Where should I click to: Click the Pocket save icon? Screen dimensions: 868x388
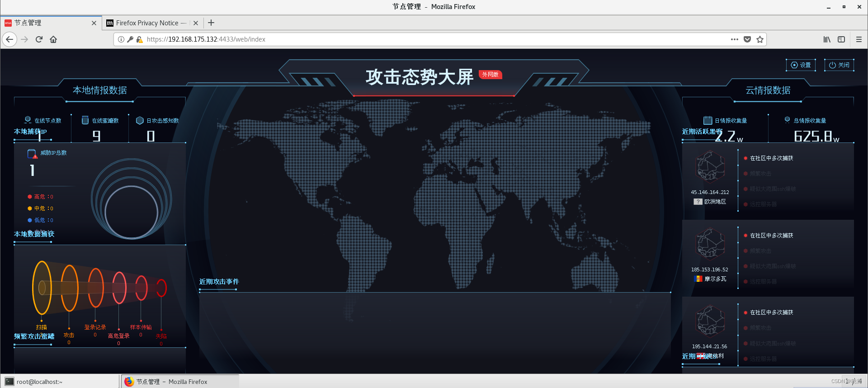(747, 39)
